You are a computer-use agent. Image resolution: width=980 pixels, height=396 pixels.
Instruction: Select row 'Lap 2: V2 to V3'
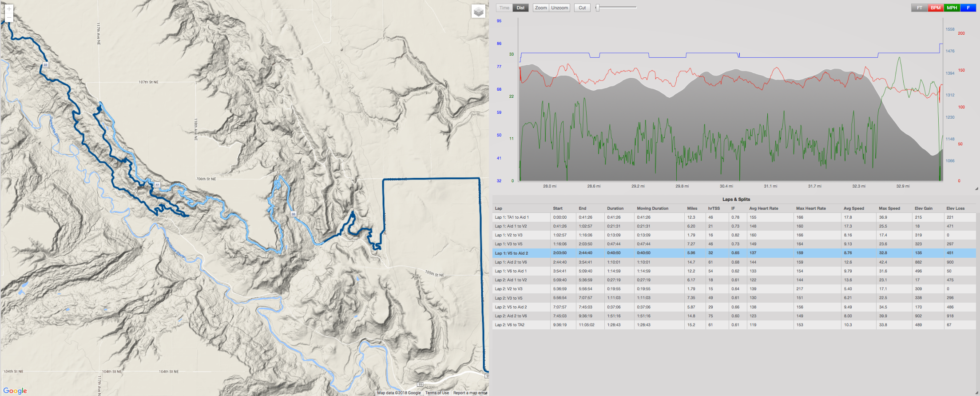734,289
